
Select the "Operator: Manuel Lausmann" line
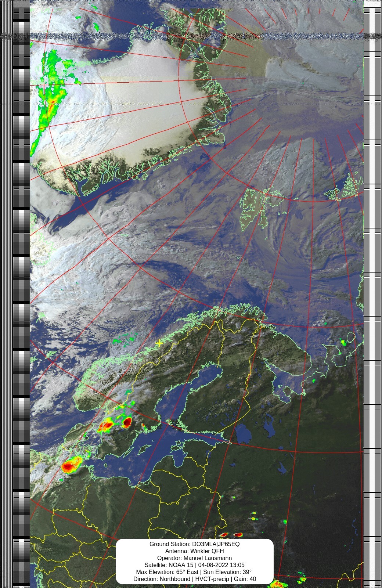coord(194,558)
